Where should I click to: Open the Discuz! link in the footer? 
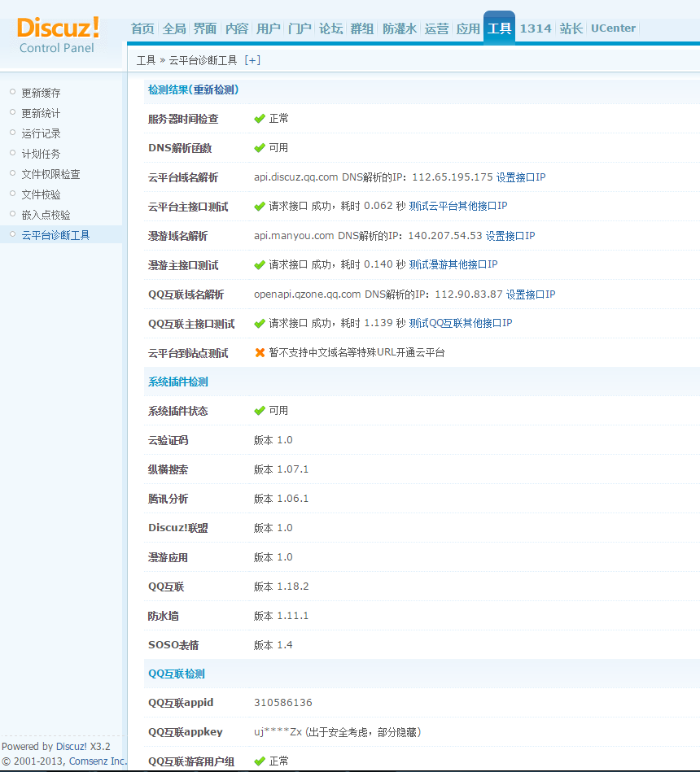[72, 747]
